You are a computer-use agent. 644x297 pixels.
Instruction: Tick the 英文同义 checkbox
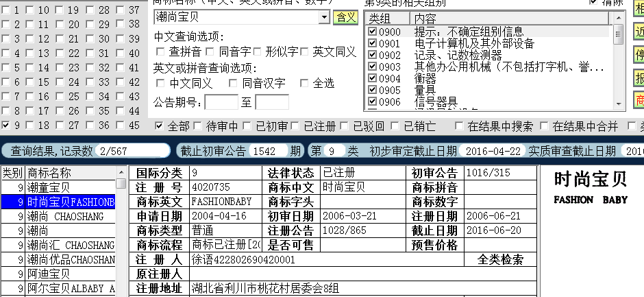[304, 52]
